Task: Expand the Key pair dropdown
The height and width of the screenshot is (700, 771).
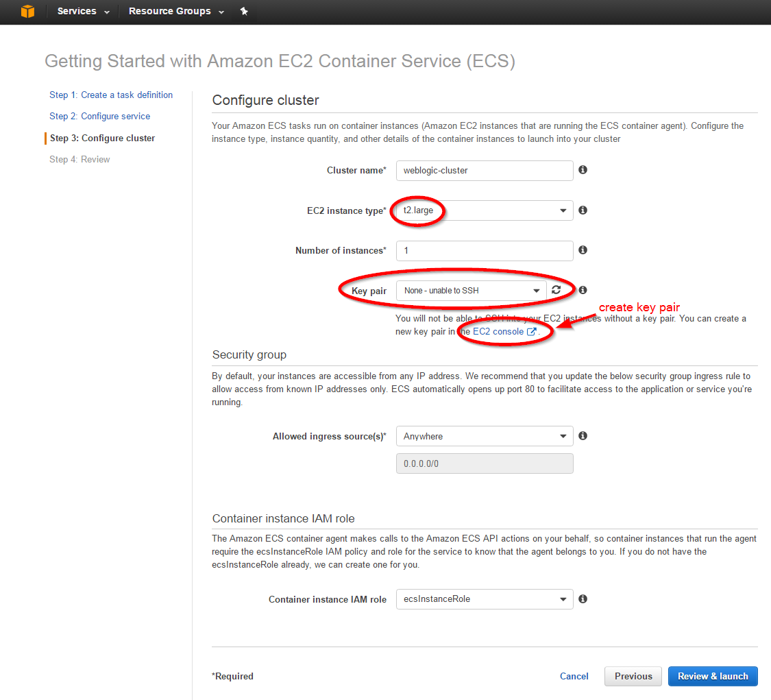Action: (472, 291)
